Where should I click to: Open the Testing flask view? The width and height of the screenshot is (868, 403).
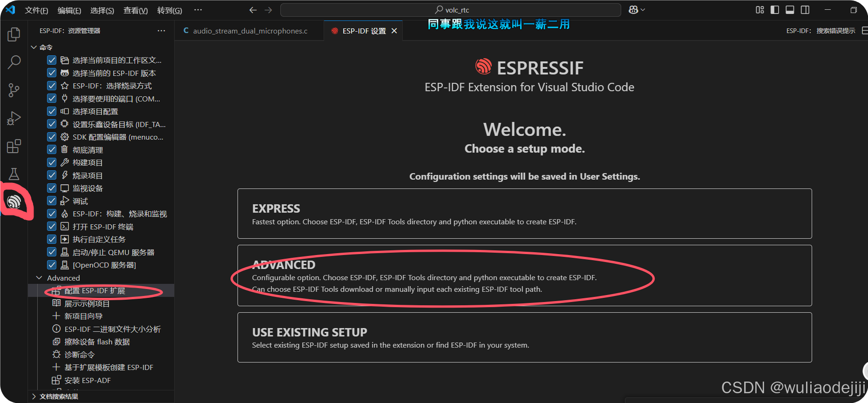(14, 174)
